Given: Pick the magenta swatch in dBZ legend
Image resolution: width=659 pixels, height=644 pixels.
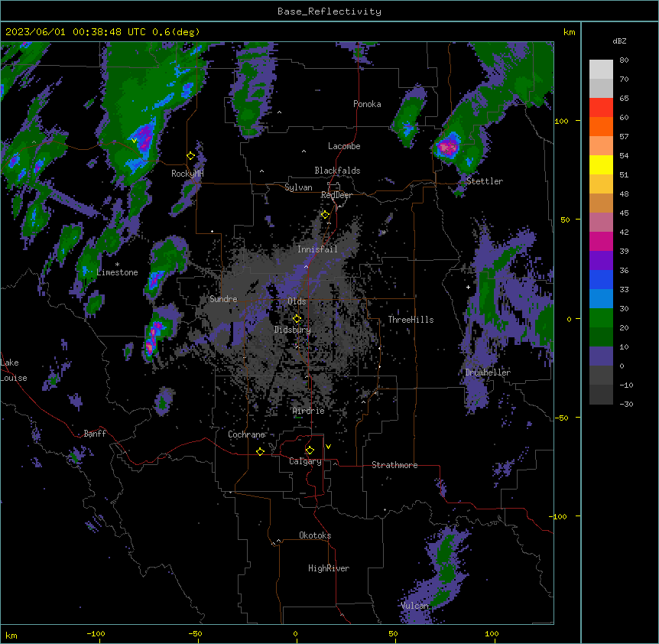Looking at the screenshot, I should (x=601, y=241).
